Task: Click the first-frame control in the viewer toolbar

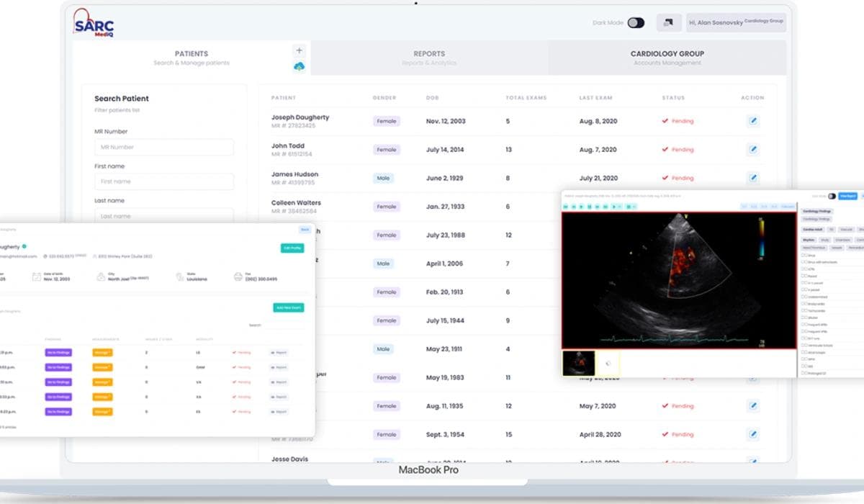Action: 566,207
